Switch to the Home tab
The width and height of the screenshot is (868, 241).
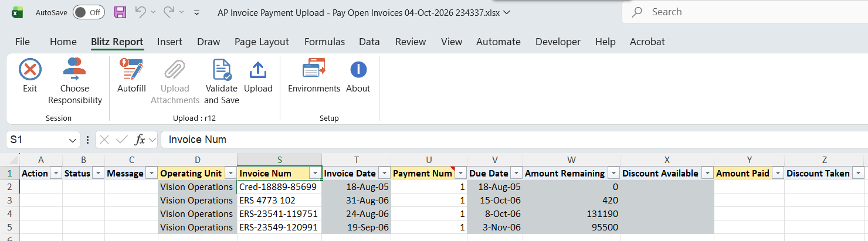63,42
